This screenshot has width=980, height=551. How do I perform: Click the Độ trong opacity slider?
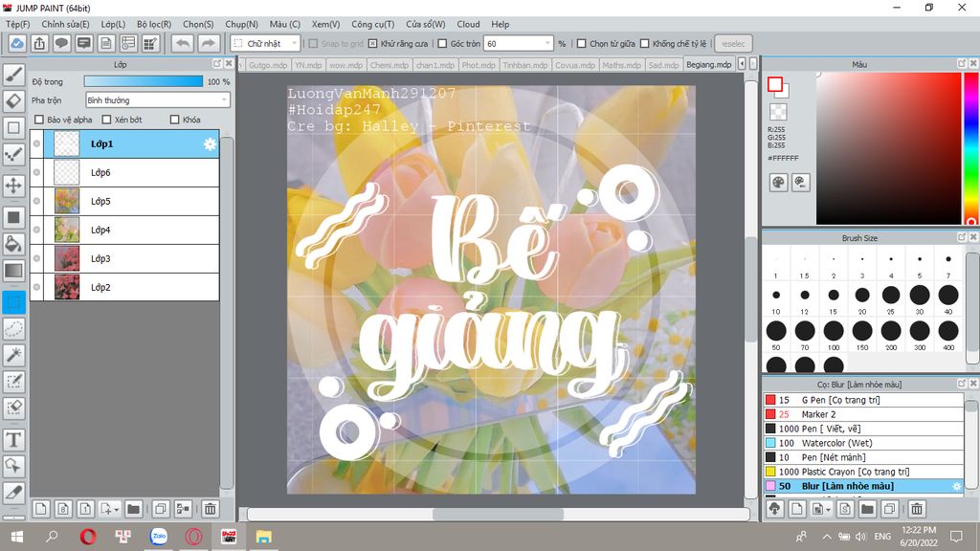(144, 81)
